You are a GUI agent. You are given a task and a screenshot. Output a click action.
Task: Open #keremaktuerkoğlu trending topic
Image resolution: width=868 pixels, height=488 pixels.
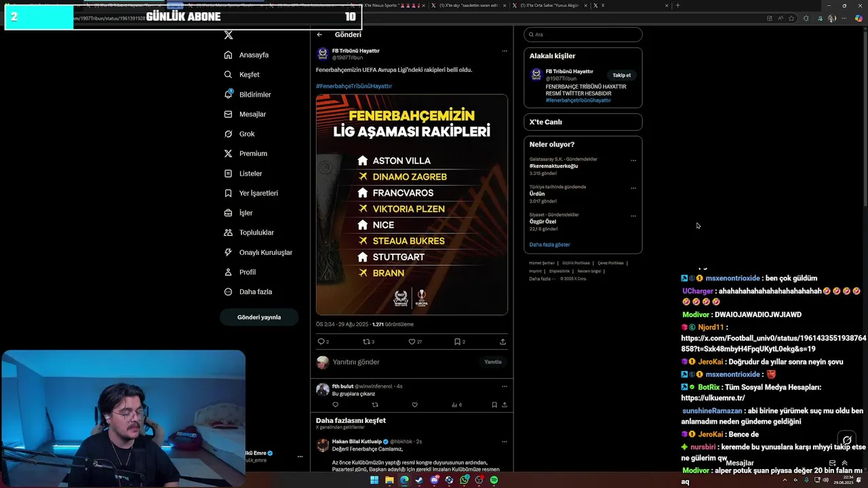pos(553,166)
